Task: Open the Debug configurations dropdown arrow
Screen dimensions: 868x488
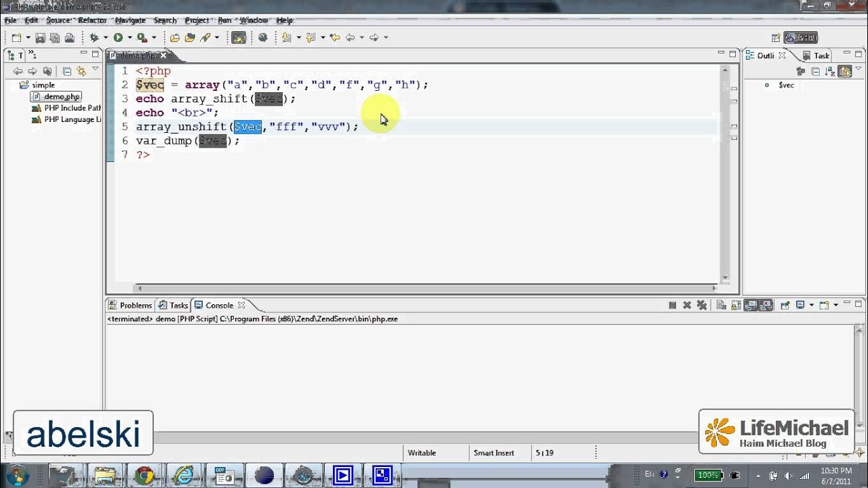Action: coord(106,38)
